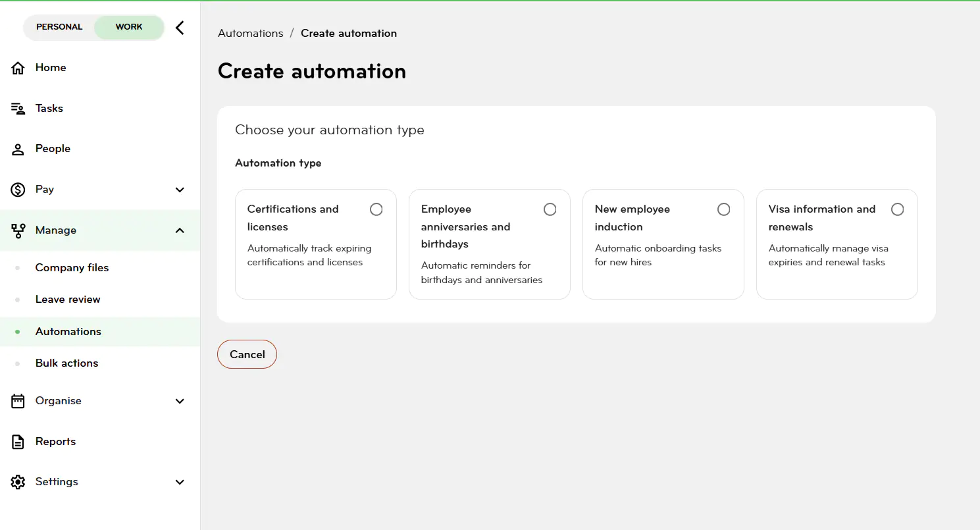Open Automations in the sidebar
Image resolution: width=980 pixels, height=530 pixels.
pyautogui.click(x=68, y=332)
